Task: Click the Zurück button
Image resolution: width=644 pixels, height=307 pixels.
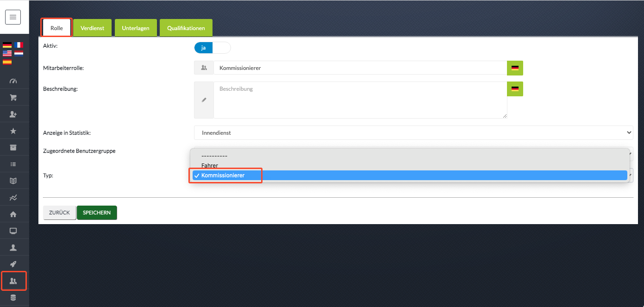Action: click(59, 213)
